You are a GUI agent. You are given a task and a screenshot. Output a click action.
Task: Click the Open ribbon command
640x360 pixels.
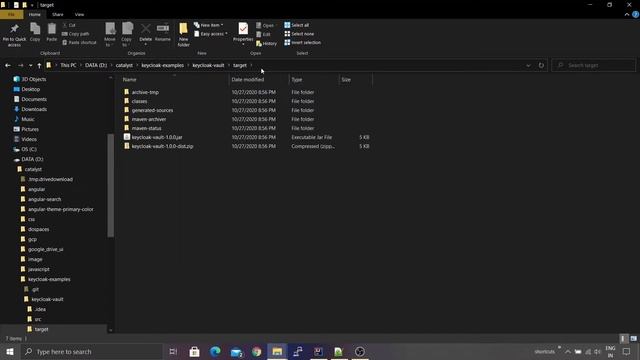point(265,25)
